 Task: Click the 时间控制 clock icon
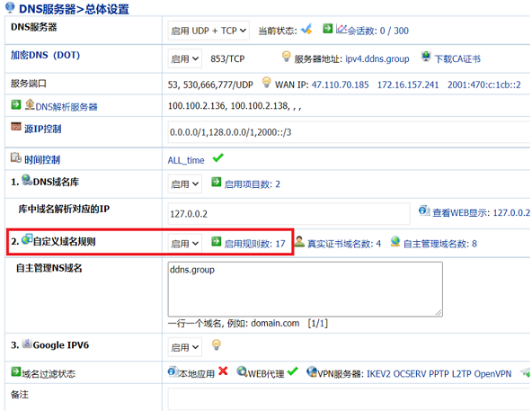click(16, 157)
